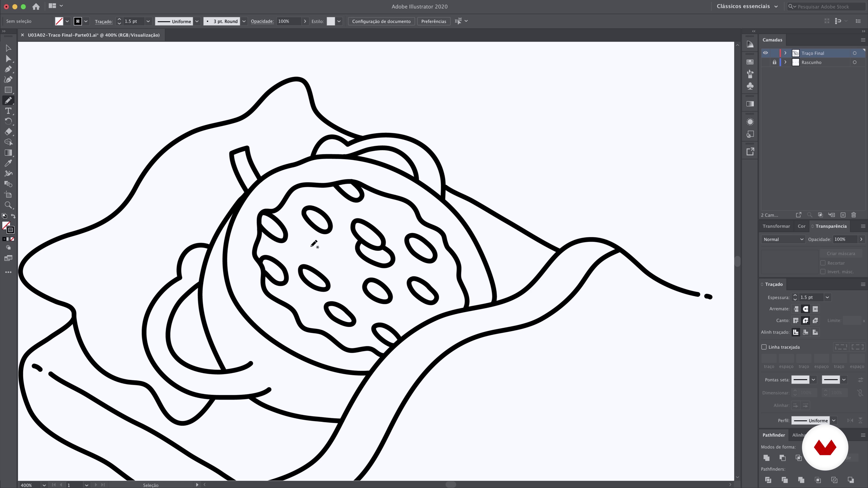
Task: Toggle Recortar checkbox
Action: [x=823, y=263]
